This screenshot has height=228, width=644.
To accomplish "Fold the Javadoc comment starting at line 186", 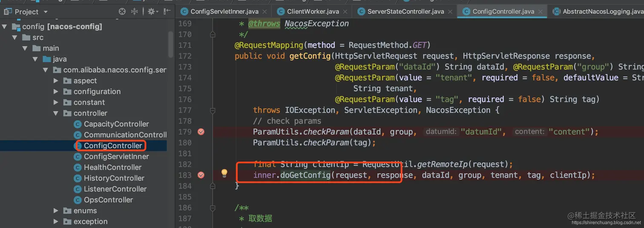I will 213,208.
